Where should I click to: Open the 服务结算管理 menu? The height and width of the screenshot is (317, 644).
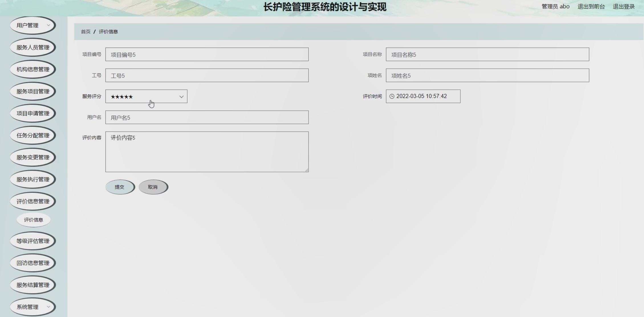click(33, 285)
